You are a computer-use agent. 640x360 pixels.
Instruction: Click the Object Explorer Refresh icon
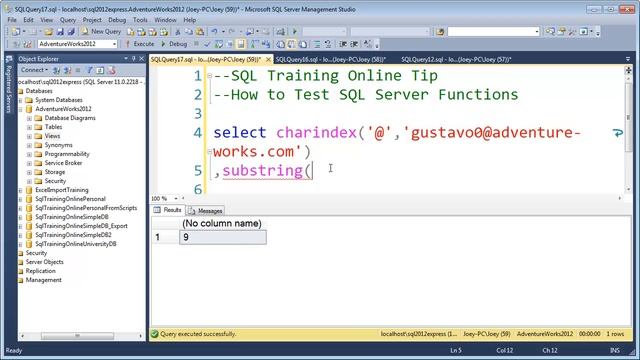point(100,70)
